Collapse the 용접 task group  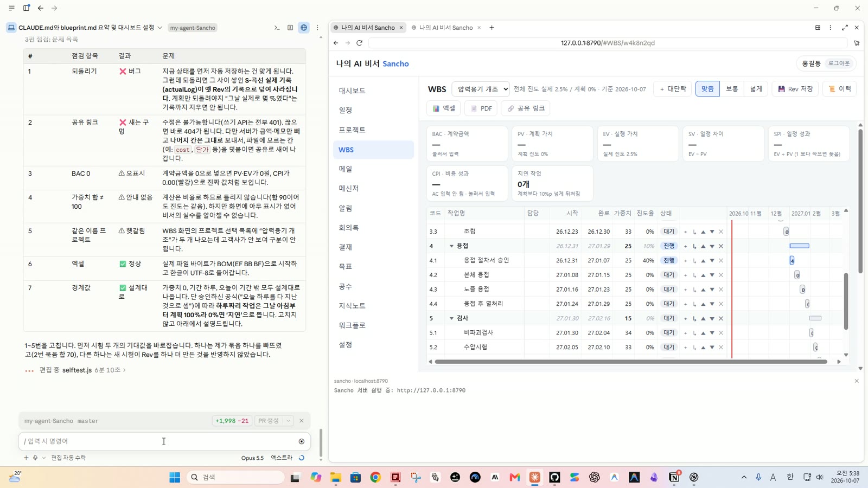pyautogui.click(x=451, y=246)
